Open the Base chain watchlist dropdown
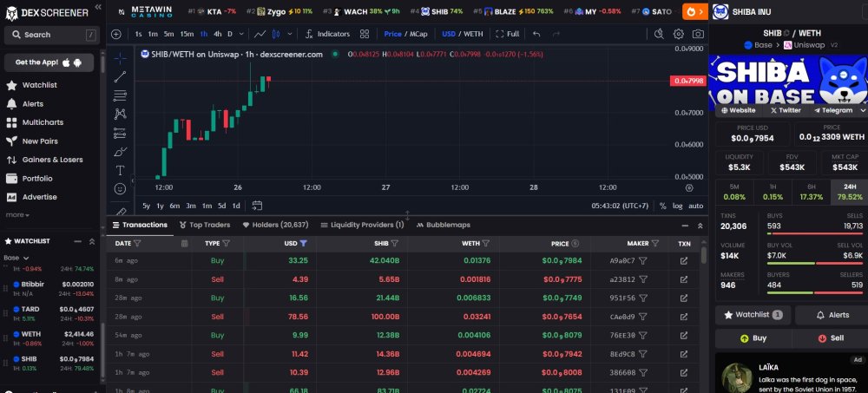 click(x=16, y=258)
